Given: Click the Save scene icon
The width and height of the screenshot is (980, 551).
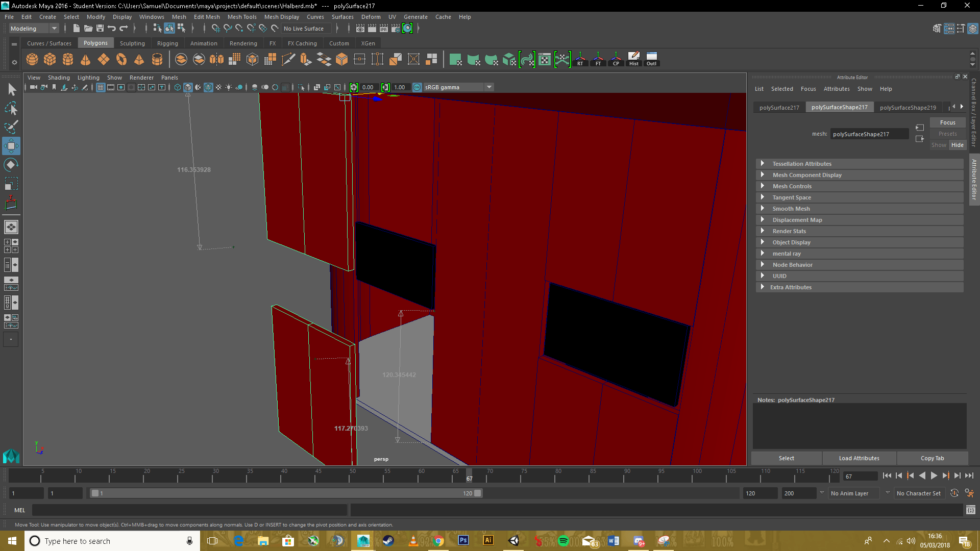Looking at the screenshot, I should [x=100, y=29].
